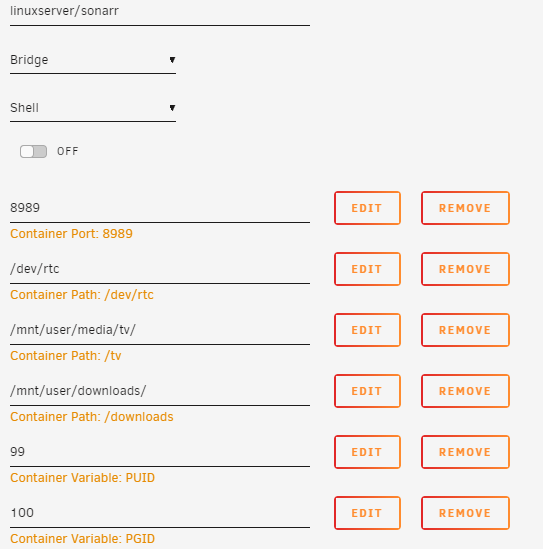Click the repository field linuxserver/sonarr
543x549 pixels.
(160, 13)
